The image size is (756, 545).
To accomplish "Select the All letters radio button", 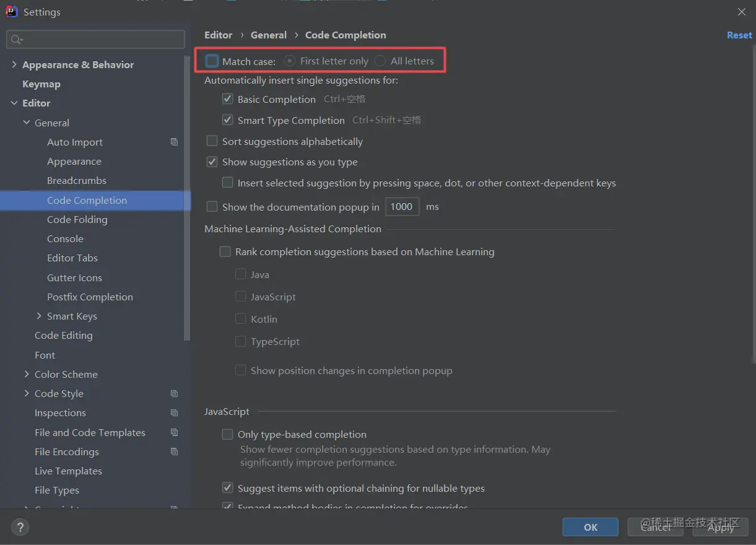I will pos(380,61).
